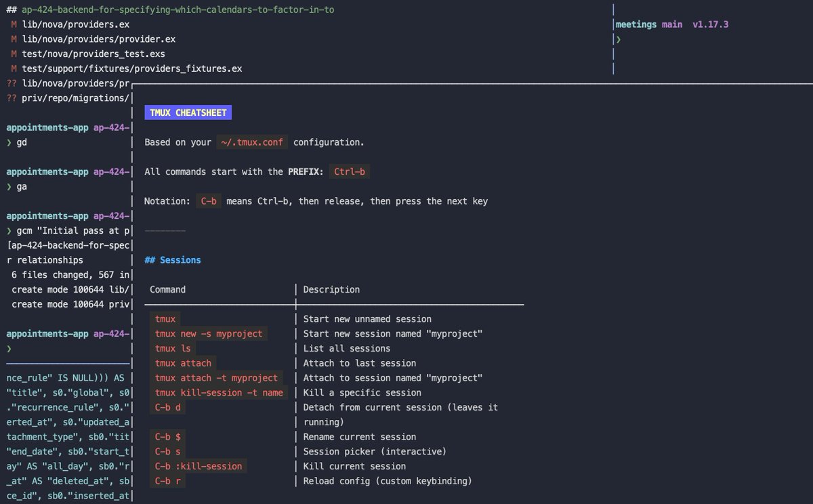Click the 'C-b d' detach shortcut
The width and height of the screenshot is (813, 504).
pos(167,407)
